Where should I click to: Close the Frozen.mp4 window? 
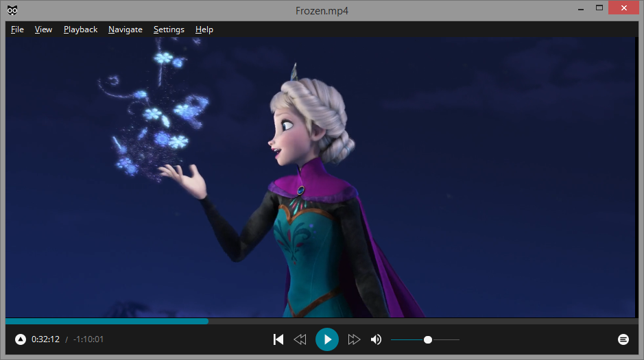(624, 8)
